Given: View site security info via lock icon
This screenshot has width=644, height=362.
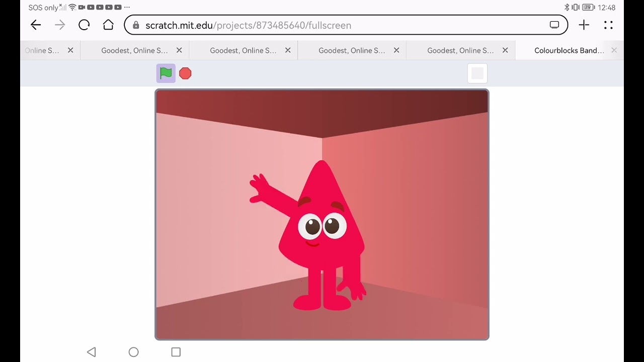Looking at the screenshot, I should (136, 25).
